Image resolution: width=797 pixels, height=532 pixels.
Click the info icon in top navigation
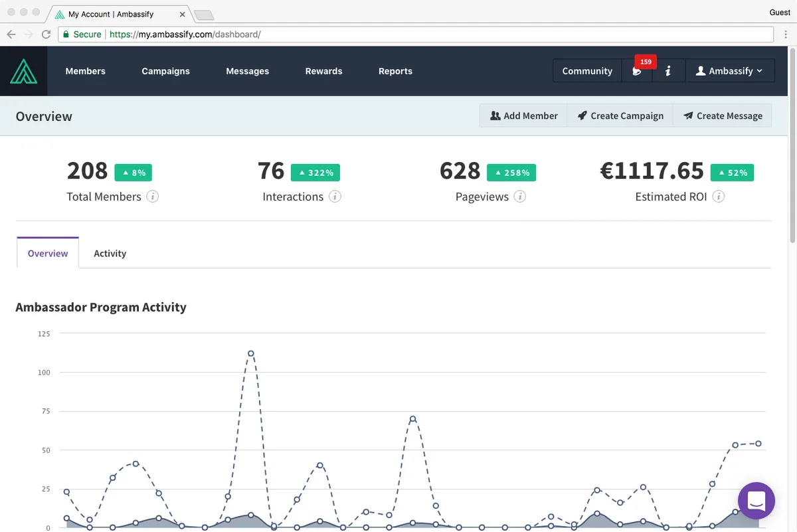pos(668,71)
